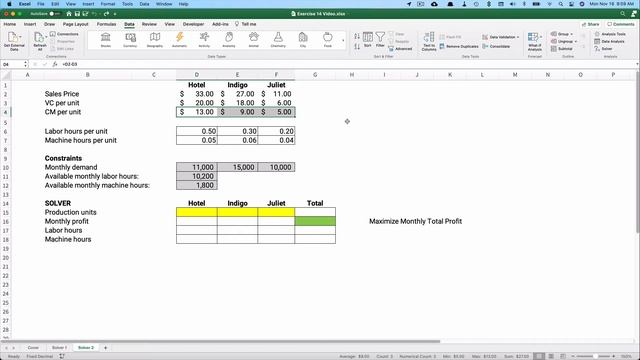Choose the Animal data type
Screen dimensions: 640x360
coord(253,40)
